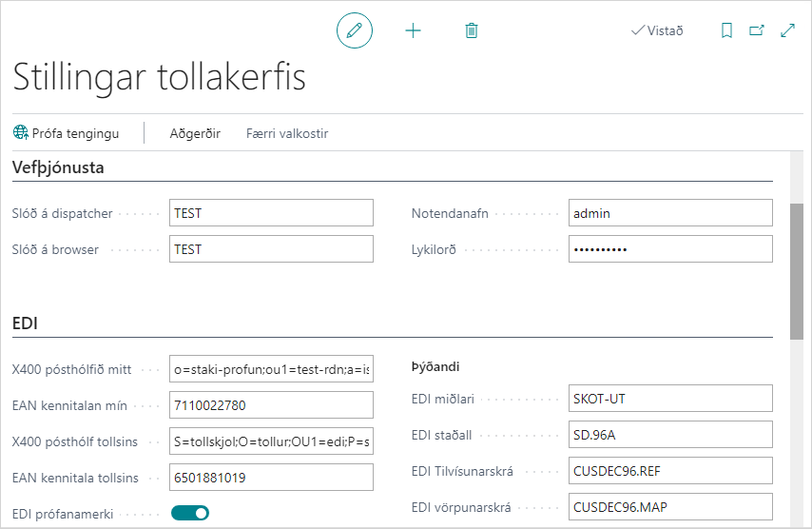Click the pencil edit icon

point(355,30)
